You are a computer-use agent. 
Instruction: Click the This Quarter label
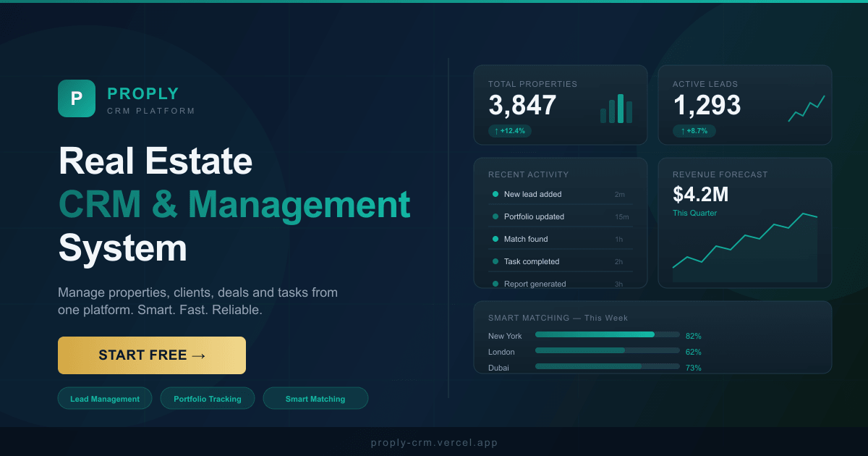(x=694, y=213)
